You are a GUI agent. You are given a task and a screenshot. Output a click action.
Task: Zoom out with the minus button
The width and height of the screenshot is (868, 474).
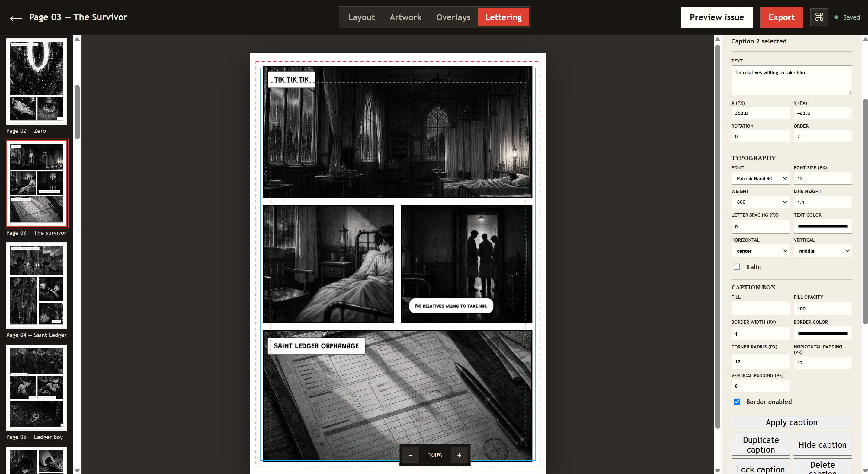[x=410, y=455]
